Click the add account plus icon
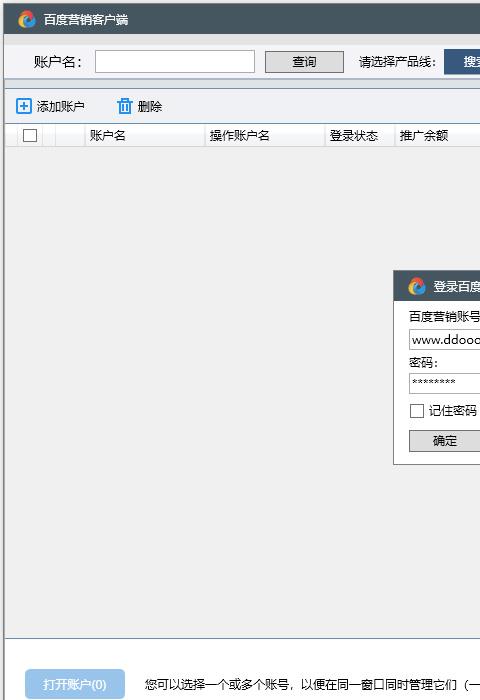The image size is (480, 700). pyautogui.click(x=24, y=106)
